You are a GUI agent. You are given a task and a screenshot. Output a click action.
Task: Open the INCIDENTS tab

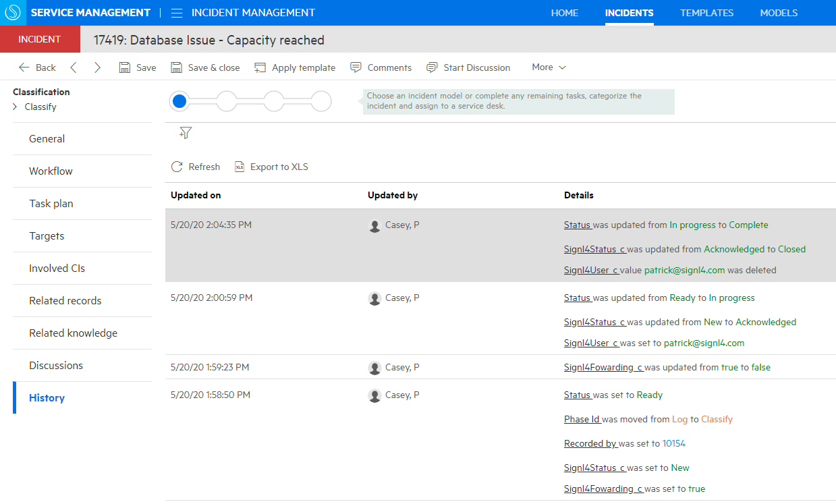(x=629, y=13)
